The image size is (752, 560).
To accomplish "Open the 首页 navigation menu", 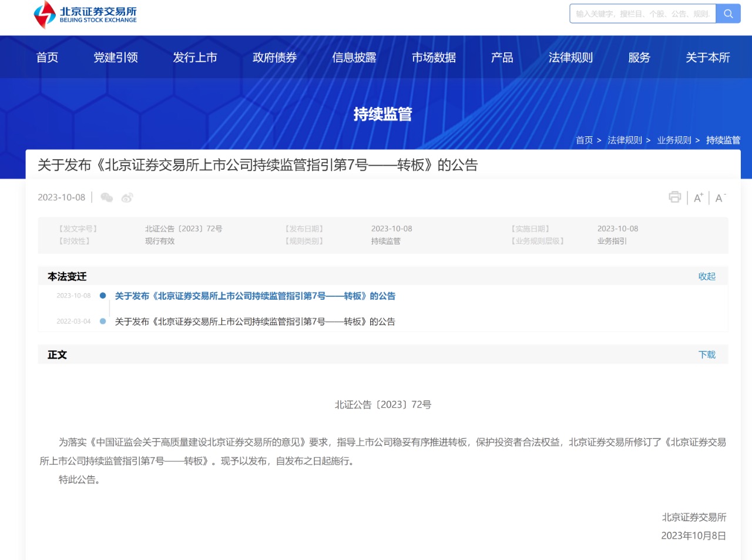I will coord(47,58).
